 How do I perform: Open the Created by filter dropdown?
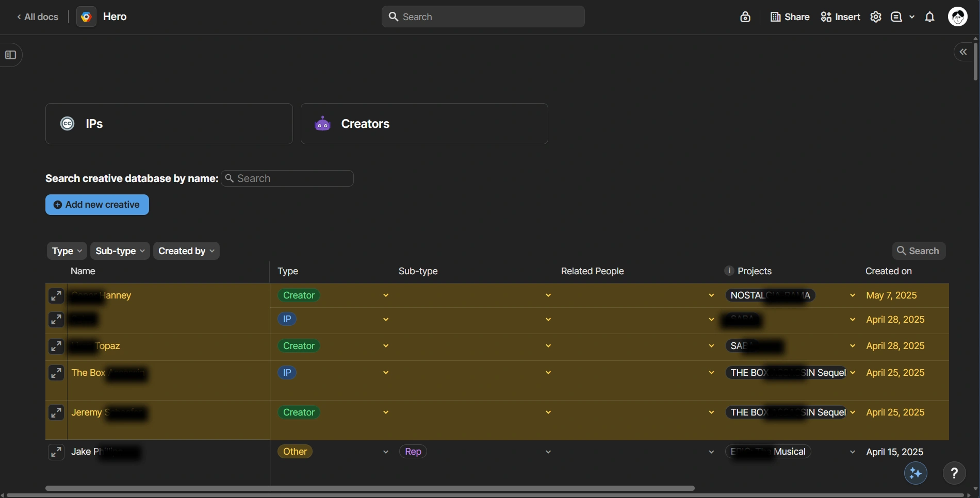(x=186, y=251)
